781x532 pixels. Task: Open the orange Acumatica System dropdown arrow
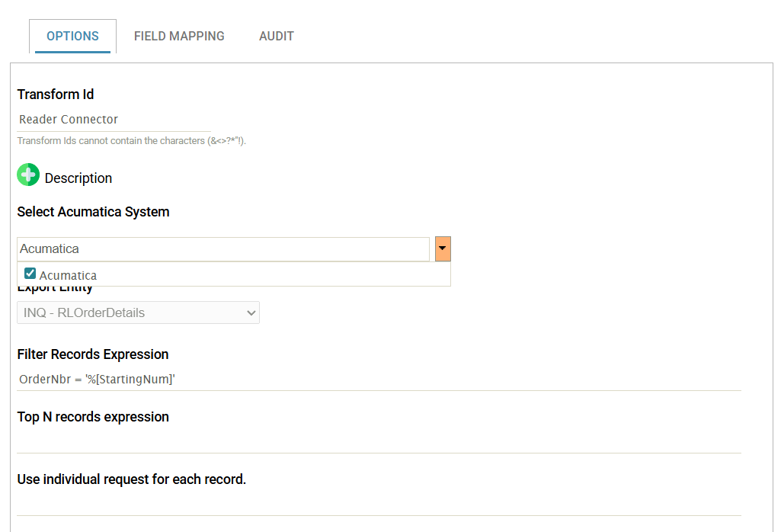[443, 249]
